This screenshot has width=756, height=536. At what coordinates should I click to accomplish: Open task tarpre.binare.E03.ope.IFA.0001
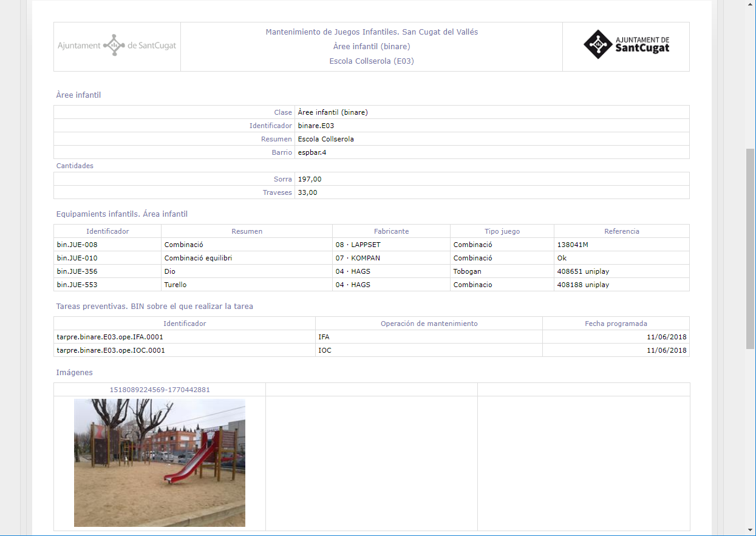[x=110, y=337]
